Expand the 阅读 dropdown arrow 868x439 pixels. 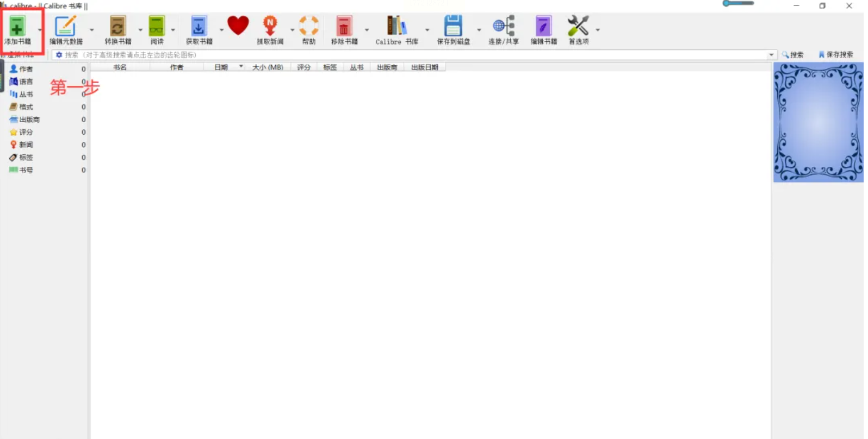pyautogui.click(x=173, y=30)
